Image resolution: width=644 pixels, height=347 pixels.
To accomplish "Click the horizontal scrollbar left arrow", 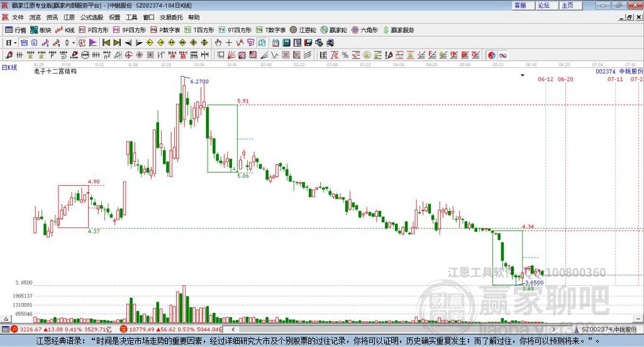I will click(x=233, y=329).
